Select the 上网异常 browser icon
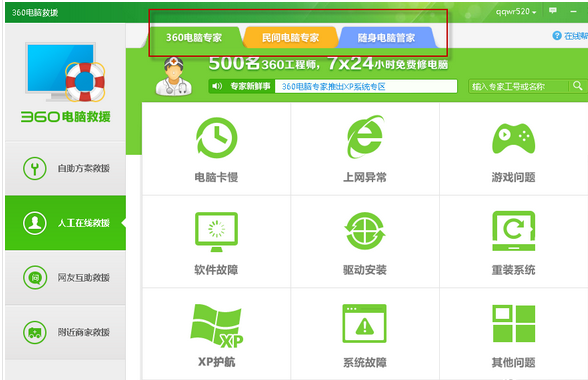Image resolution: width=588 pixels, height=380 pixels. coord(365,137)
